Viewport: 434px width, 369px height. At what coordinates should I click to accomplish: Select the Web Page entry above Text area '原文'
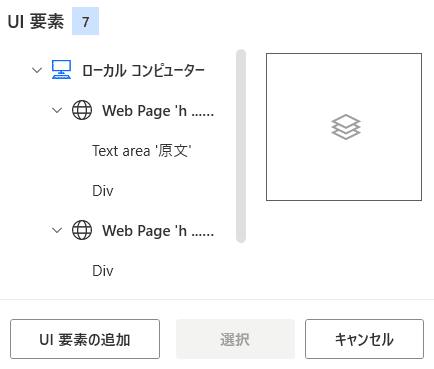[x=158, y=111]
